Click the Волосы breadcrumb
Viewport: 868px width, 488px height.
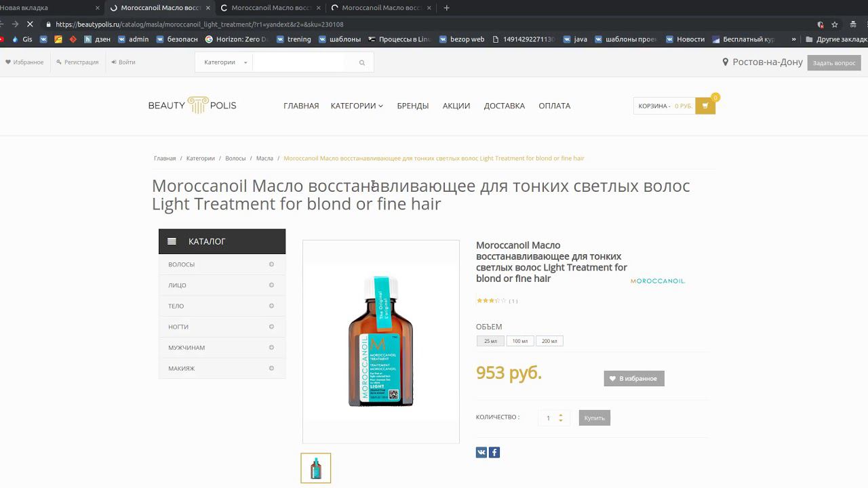pos(235,159)
